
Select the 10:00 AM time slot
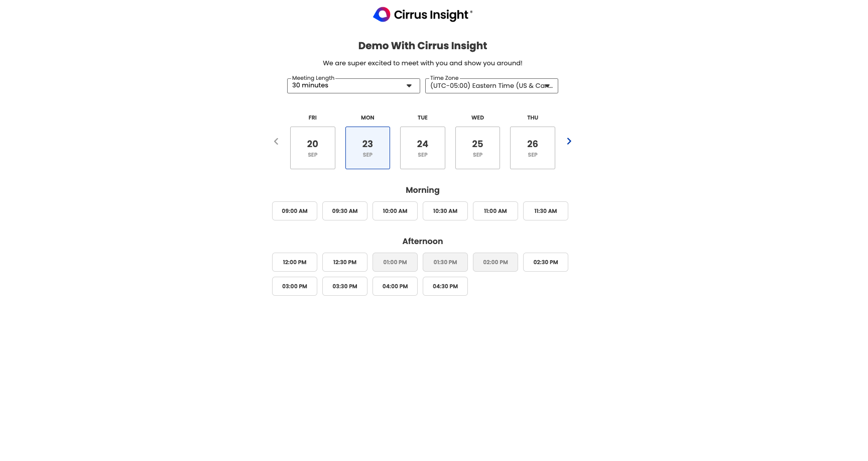pos(395,211)
